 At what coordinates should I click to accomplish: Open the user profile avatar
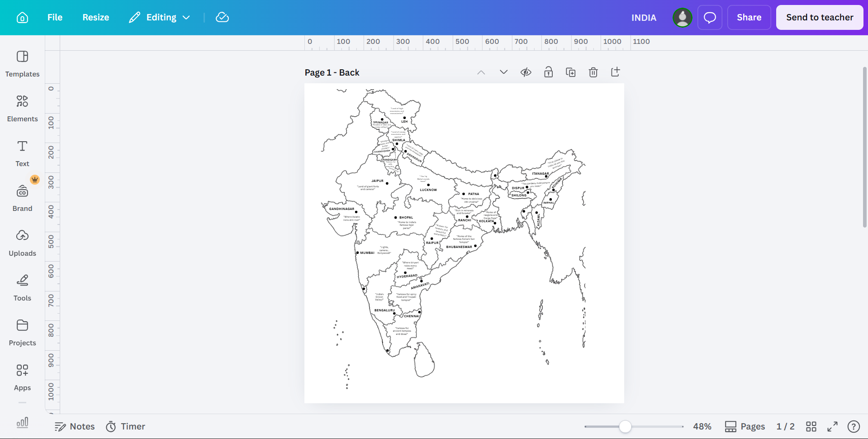tap(682, 18)
